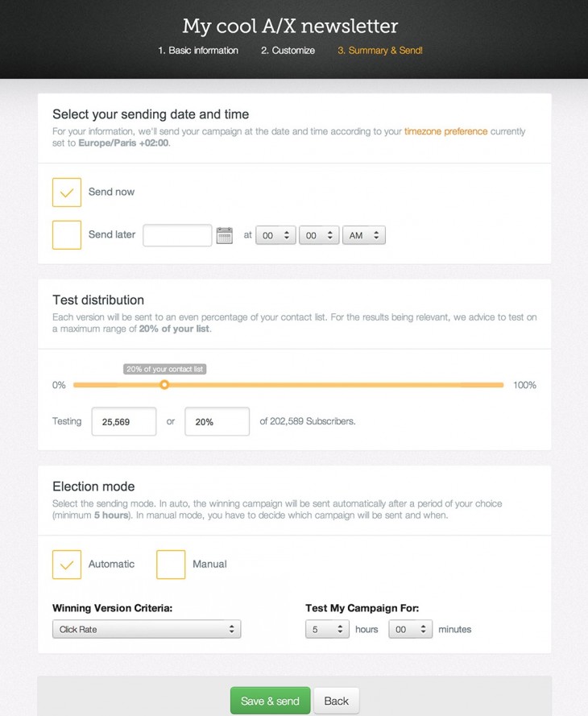Open the calendar date picker icon
This screenshot has height=716, width=588.
point(225,235)
